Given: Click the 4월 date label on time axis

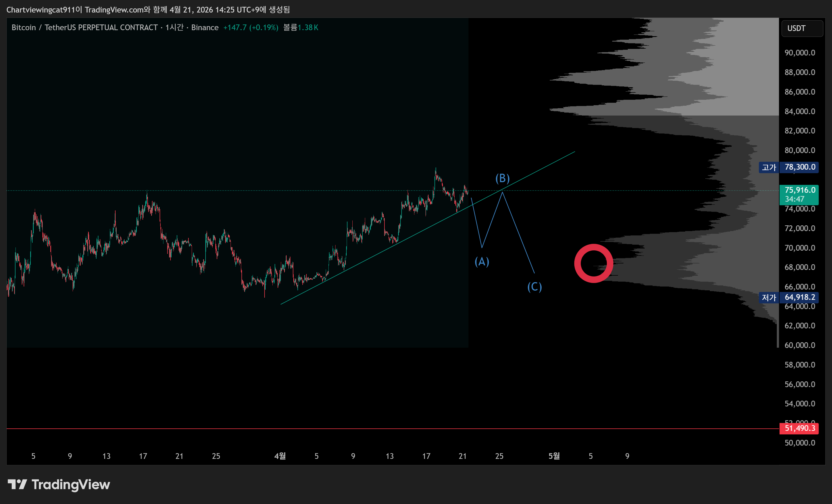Looking at the screenshot, I should pyautogui.click(x=280, y=456).
